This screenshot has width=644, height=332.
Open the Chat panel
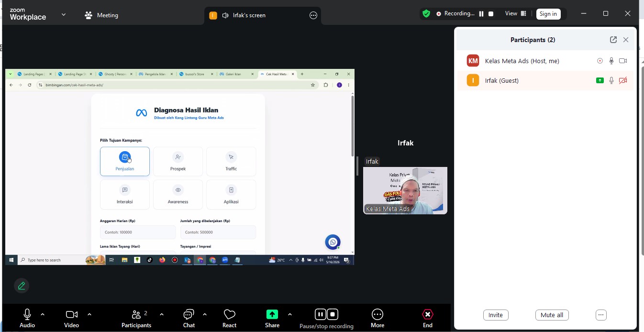point(189,314)
